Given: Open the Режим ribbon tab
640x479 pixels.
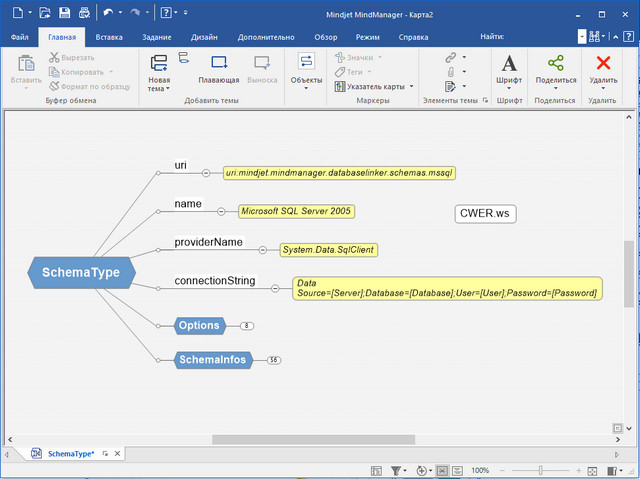Looking at the screenshot, I should [x=367, y=37].
